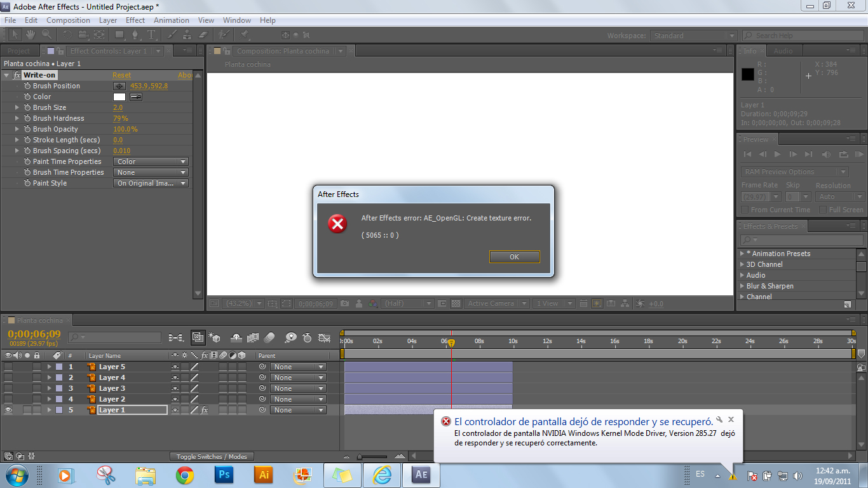
Task: Select the Rectangle shape tool
Action: click(119, 35)
